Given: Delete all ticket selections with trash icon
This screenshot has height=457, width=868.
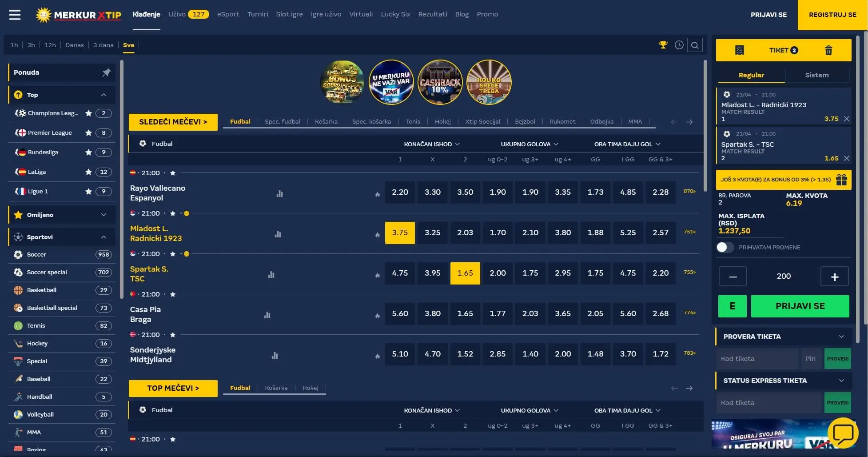Looking at the screenshot, I should point(828,50).
